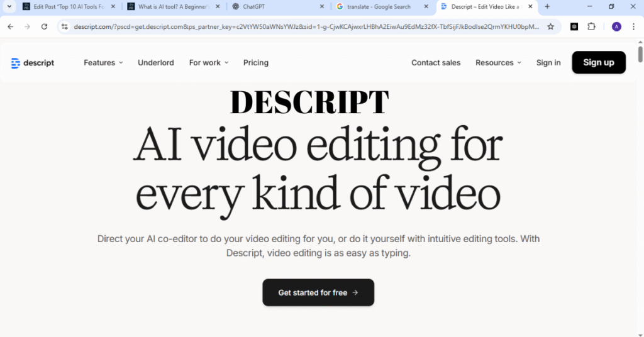644x337 pixels.
Task: Restore down the browser window
Action: click(x=611, y=6)
